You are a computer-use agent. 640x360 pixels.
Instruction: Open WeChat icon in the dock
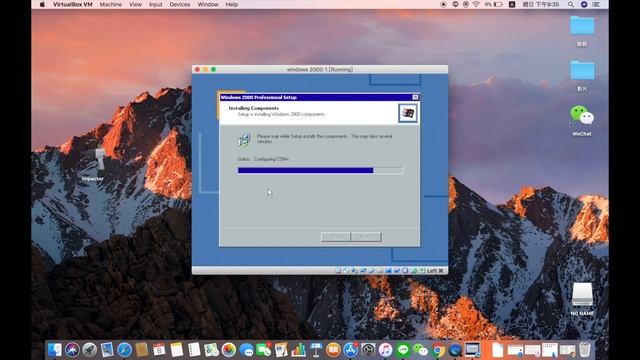click(420, 350)
